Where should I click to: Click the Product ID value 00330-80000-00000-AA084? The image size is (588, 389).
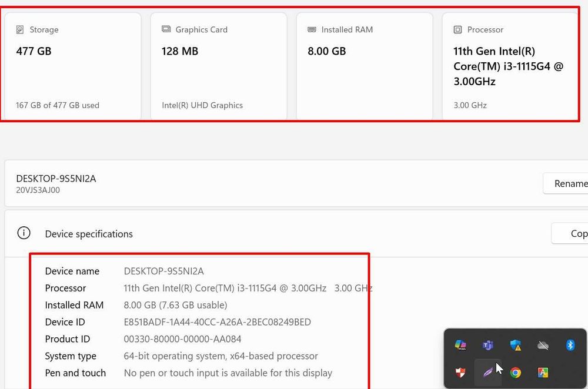pyautogui.click(x=182, y=339)
